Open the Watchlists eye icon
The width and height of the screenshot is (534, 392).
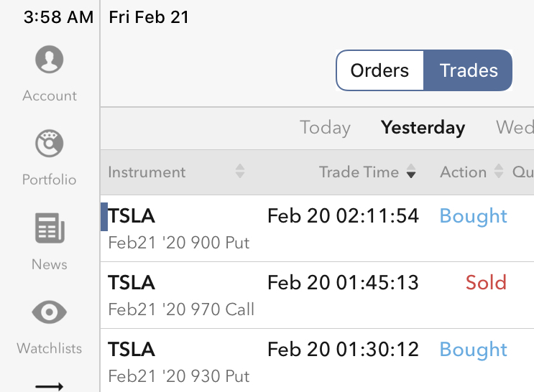point(49,312)
